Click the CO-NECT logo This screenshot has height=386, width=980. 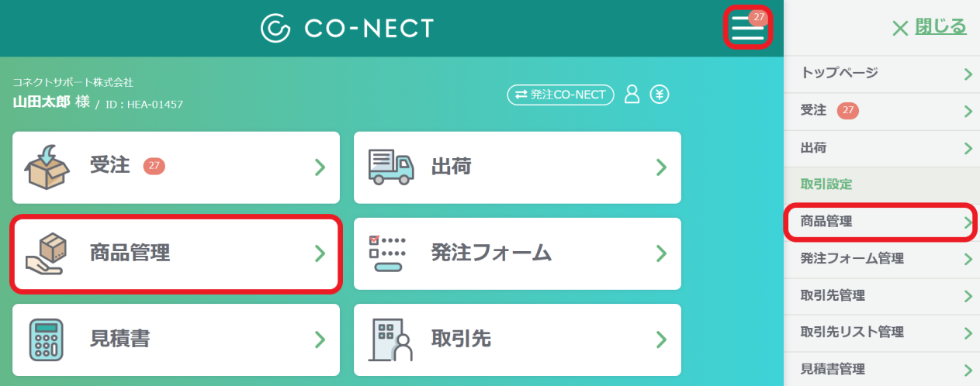[x=348, y=28]
